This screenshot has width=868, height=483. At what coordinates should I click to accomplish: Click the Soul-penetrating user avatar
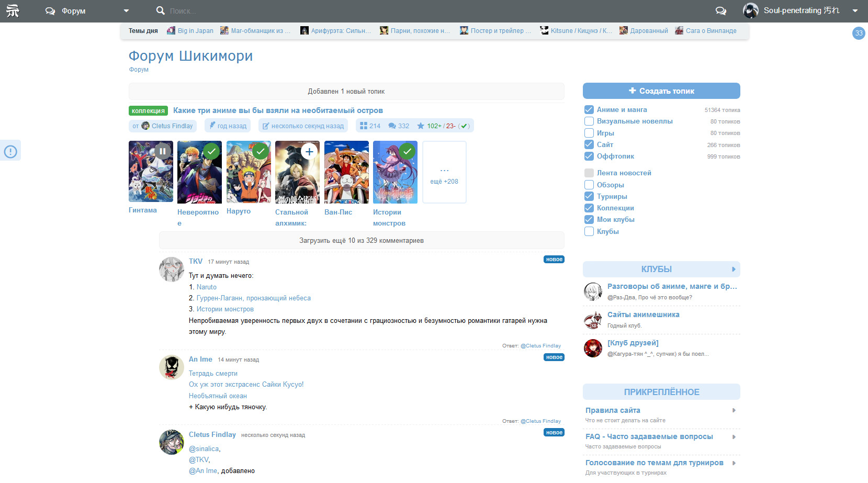[x=751, y=10]
